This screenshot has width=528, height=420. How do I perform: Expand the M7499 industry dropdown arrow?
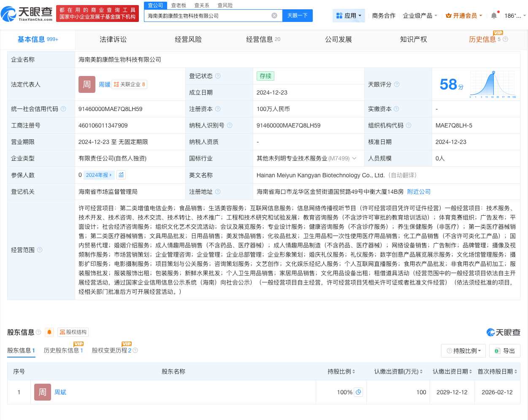pyautogui.click(x=355, y=158)
